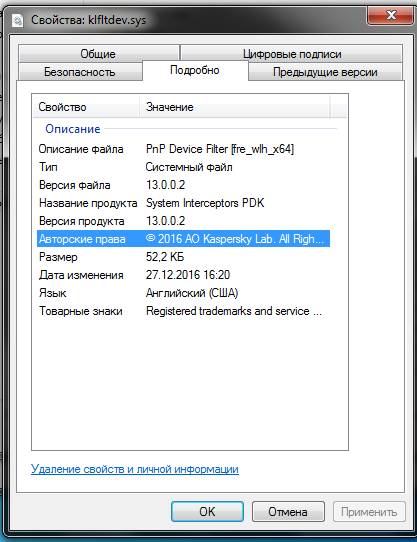
Task: Select the Описание файла row
Action: (183, 149)
